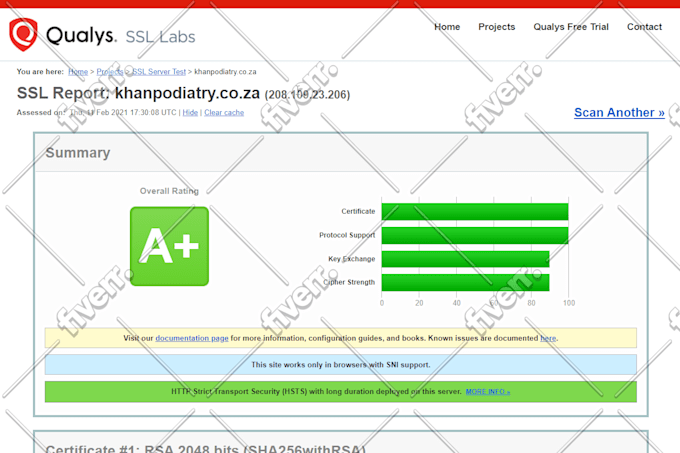
Task: Click the Key Exchange score bar
Action: pyautogui.click(x=465, y=259)
